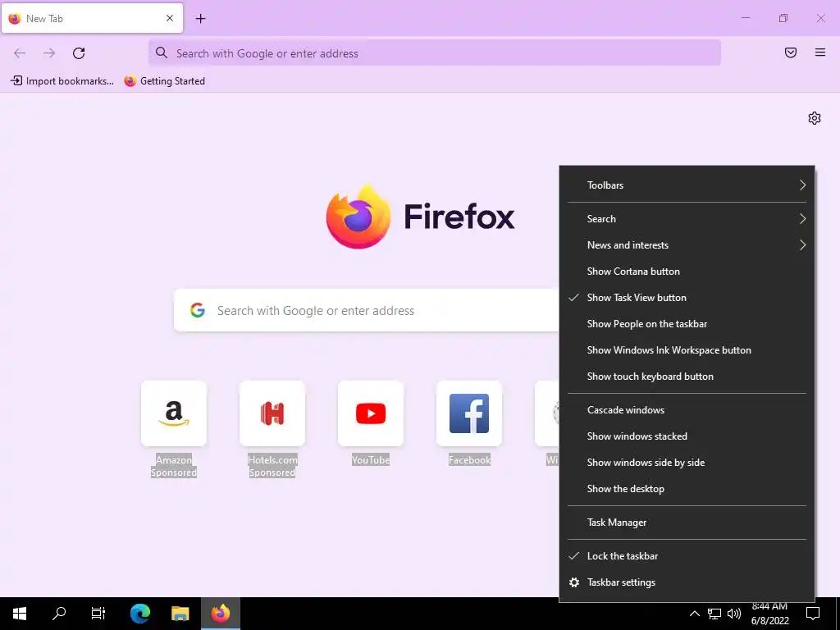Open new tab personalize gear icon
The image size is (840, 630).
pos(815,118)
